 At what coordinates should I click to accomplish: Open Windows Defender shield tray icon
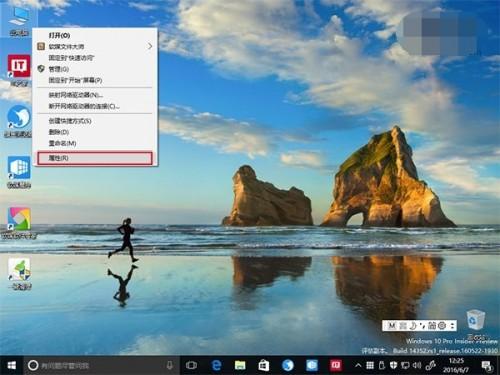click(393, 366)
